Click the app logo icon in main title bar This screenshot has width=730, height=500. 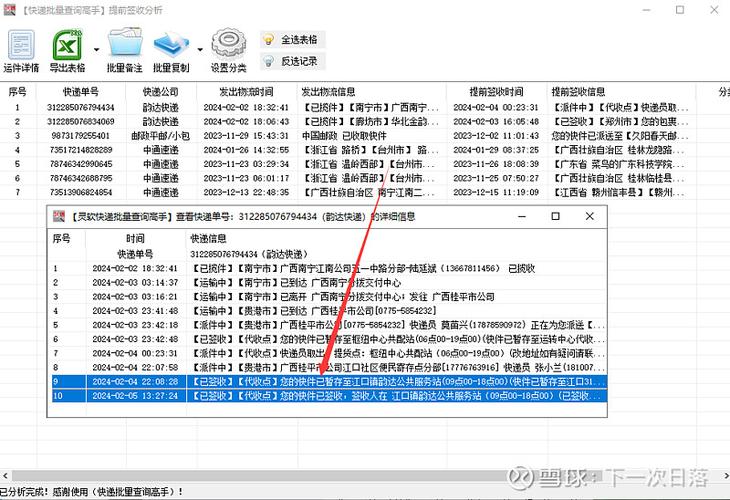coord(9,9)
